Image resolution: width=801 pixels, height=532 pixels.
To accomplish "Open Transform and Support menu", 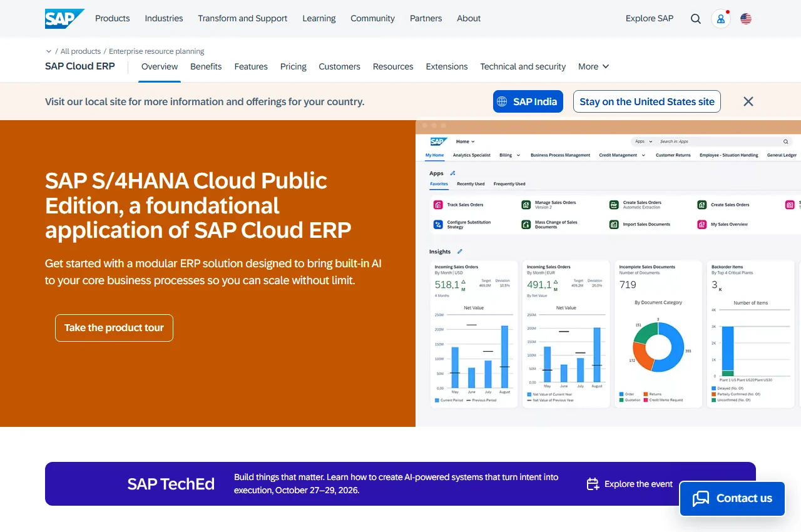I will 243,19.
